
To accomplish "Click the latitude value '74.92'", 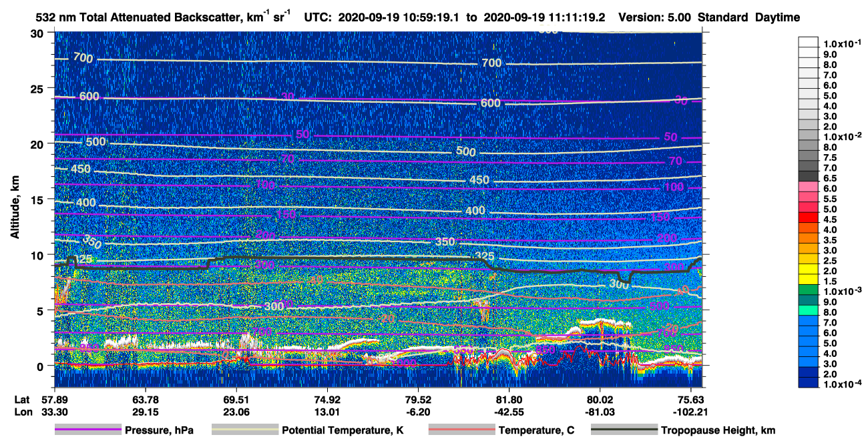I will pyautogui.click(x=327, y=400).
